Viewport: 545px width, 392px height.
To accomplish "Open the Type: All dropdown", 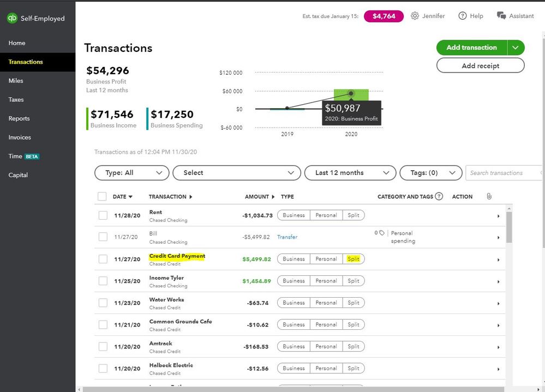I will click(x=131, y=173).
